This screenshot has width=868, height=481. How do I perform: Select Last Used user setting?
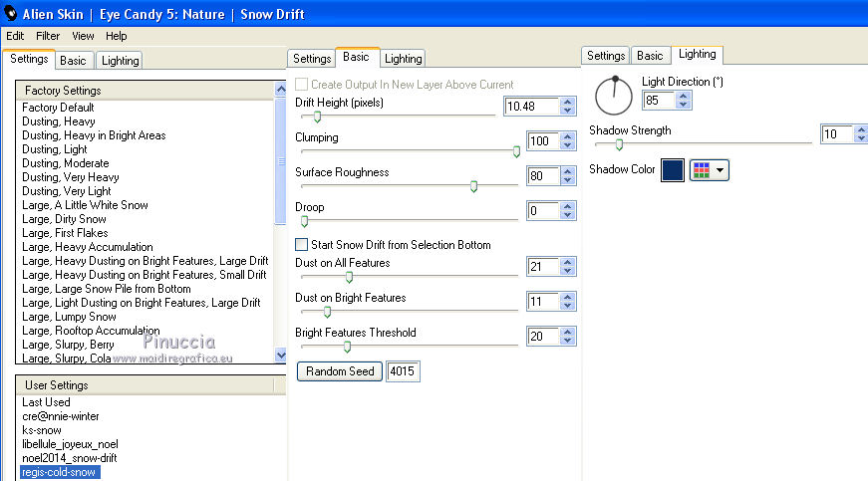(46, 402)
